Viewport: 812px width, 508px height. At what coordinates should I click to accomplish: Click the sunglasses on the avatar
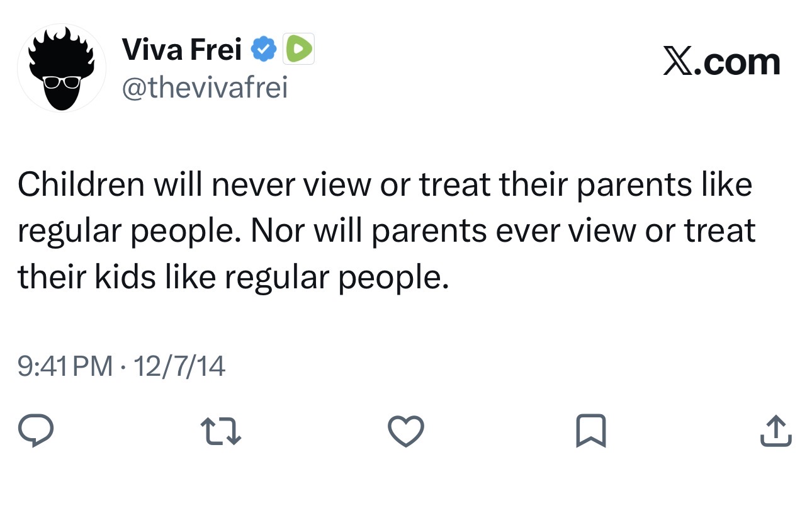click(x=61, y=81)
